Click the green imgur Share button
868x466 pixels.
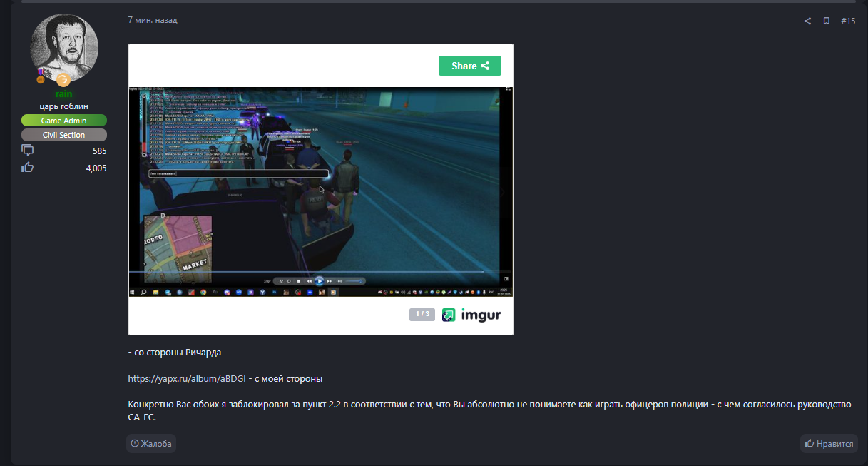[x=469, y=66]
